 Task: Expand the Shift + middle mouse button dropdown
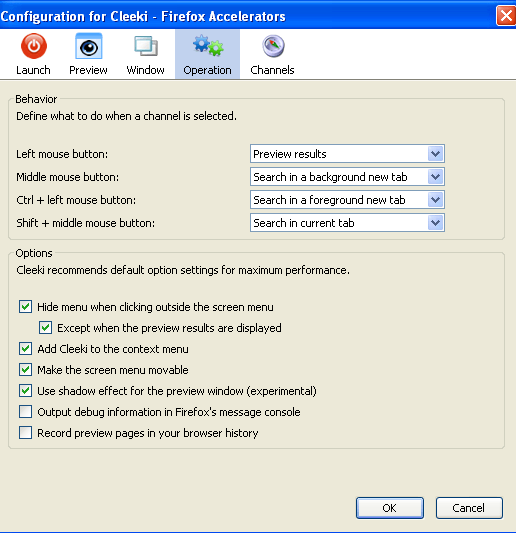[347, 223]
